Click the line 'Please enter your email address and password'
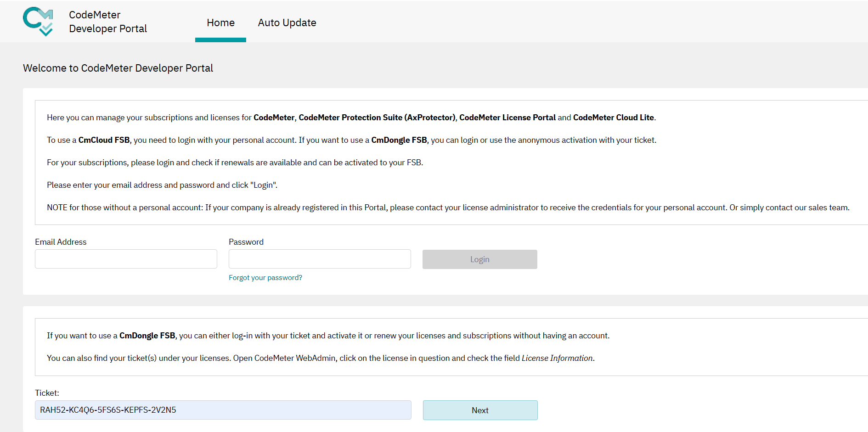Screen dimensions: 868x432 [x=162, y=185]
